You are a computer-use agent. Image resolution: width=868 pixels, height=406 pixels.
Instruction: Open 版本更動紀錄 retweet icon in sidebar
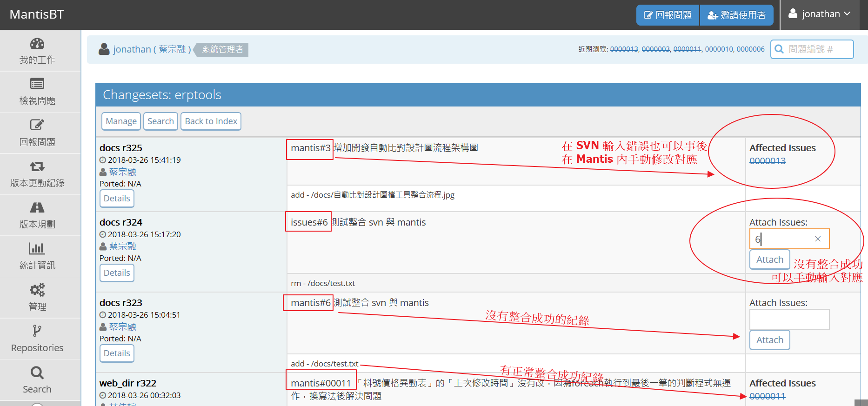coord(37,166)
